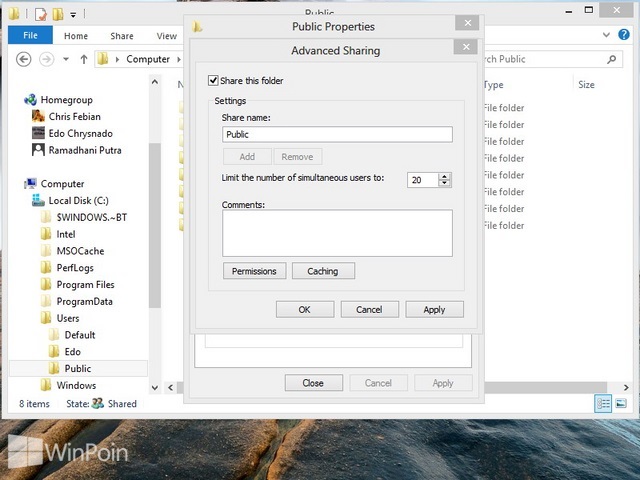This screenshot has height=480, width=640.
Task: Open the Intel folder in tree
Action: pos(66,234)
